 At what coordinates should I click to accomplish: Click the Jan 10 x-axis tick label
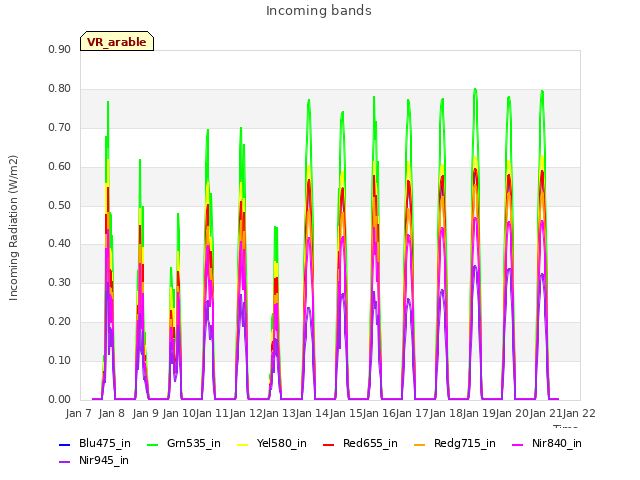pyautogui.click(x=179, y=413)
